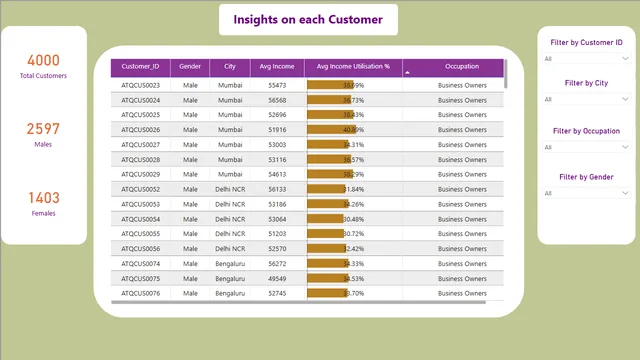Select customer ATQCUS0025 cell
Image resolution: width=640 pixels, height=360 pixels.
coord(140,115)
